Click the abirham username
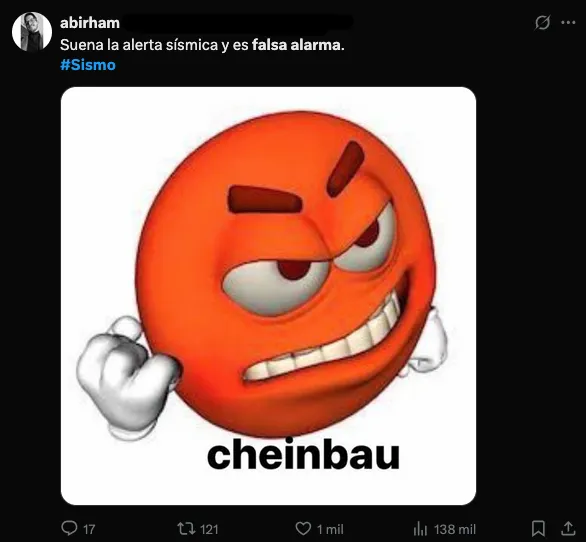This screenshot has width=586, height=542. coord(90,23)
